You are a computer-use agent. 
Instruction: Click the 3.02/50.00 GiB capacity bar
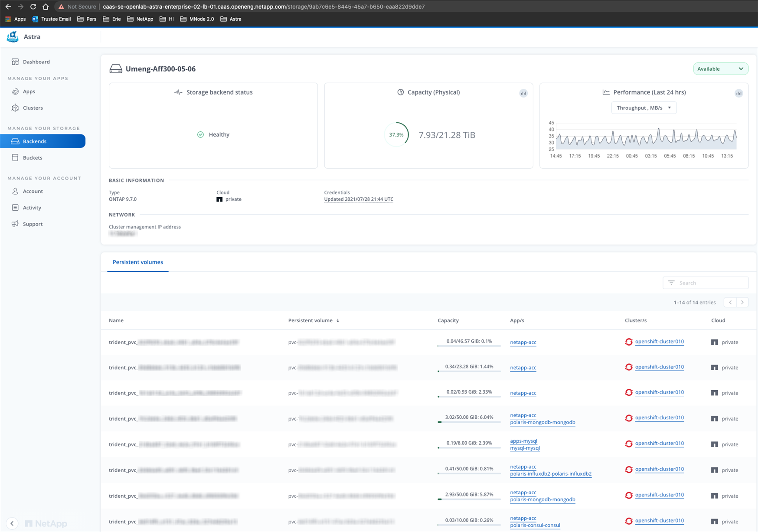pos(469,421)
